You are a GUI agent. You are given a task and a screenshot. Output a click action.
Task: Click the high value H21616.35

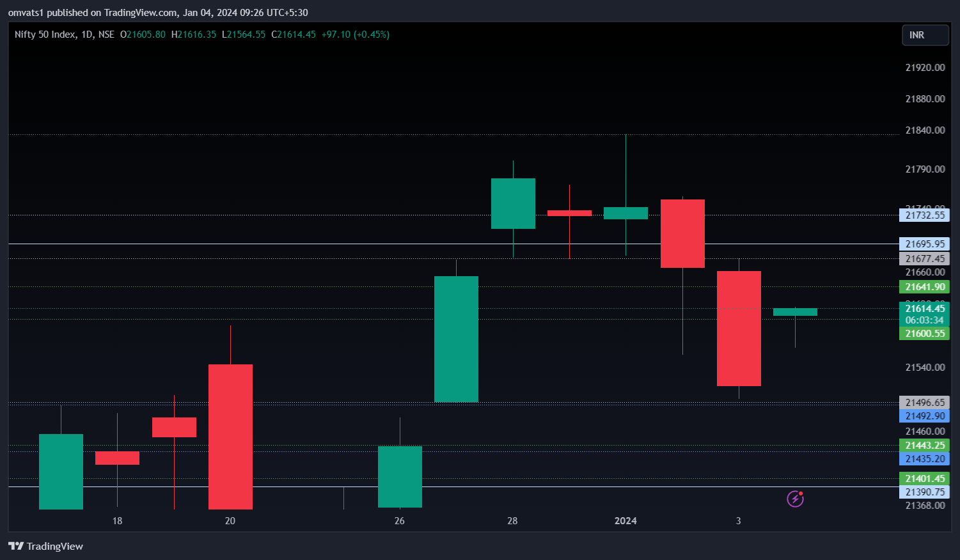click(x=194, y=35)
